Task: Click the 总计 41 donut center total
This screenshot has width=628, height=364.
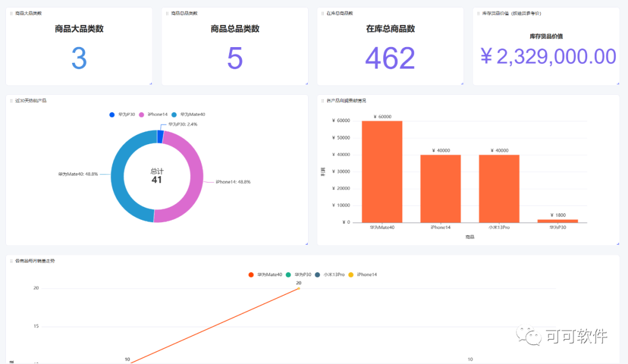Action: tap(156, 176)
